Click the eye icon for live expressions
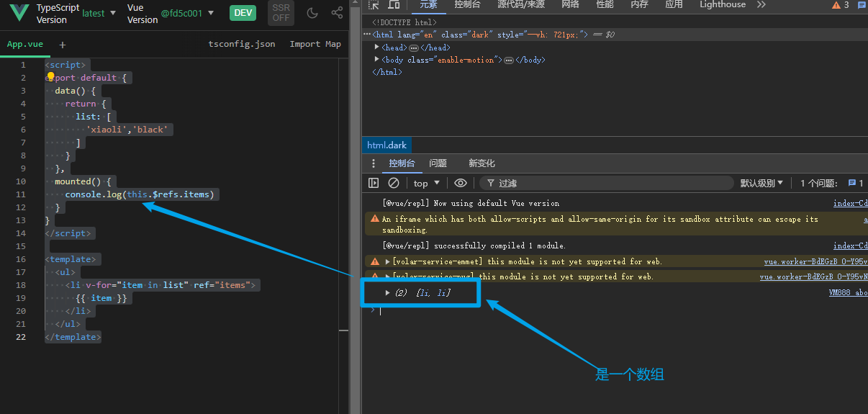This screenshot has height=414, width=868. click(461, 183)
